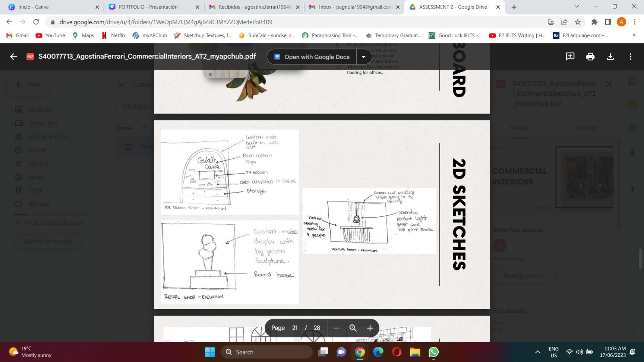Select the ASSESSMENT 2 - Google Drive tab
Image resolution: width=644 pixels, height=362 pixels.
click(454, 7)
